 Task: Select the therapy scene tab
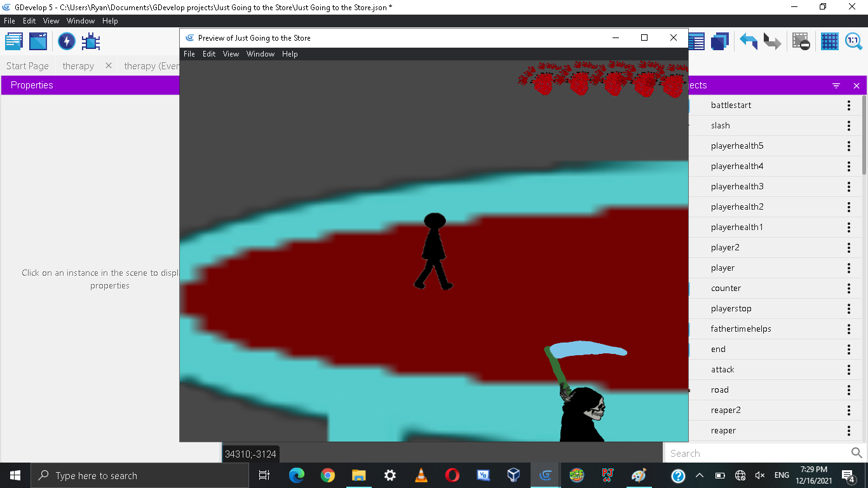click(x=78, y=65)
